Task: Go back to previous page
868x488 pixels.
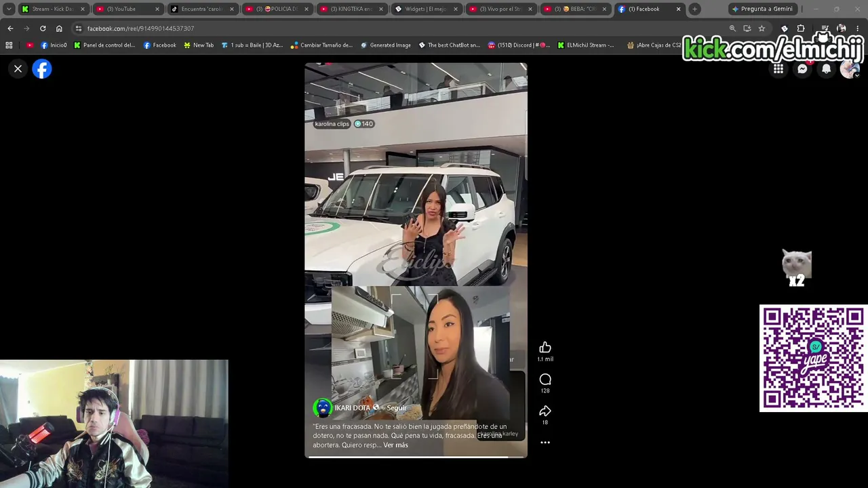Action: tap(10, 28)
